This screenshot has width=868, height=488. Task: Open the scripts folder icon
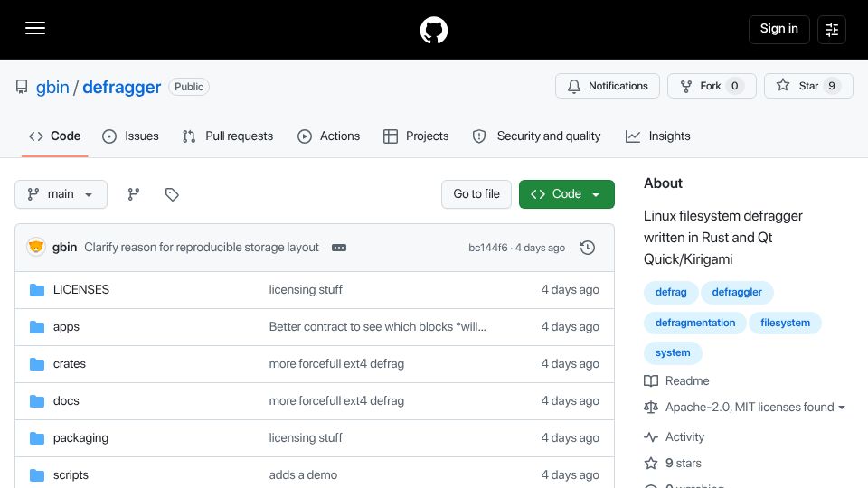[37, 475]
